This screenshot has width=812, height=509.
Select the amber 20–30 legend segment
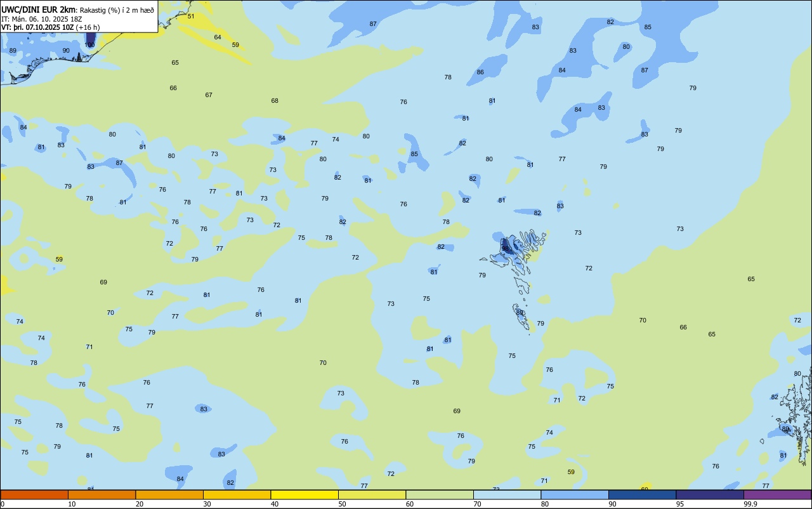click(x=169, y=494)
